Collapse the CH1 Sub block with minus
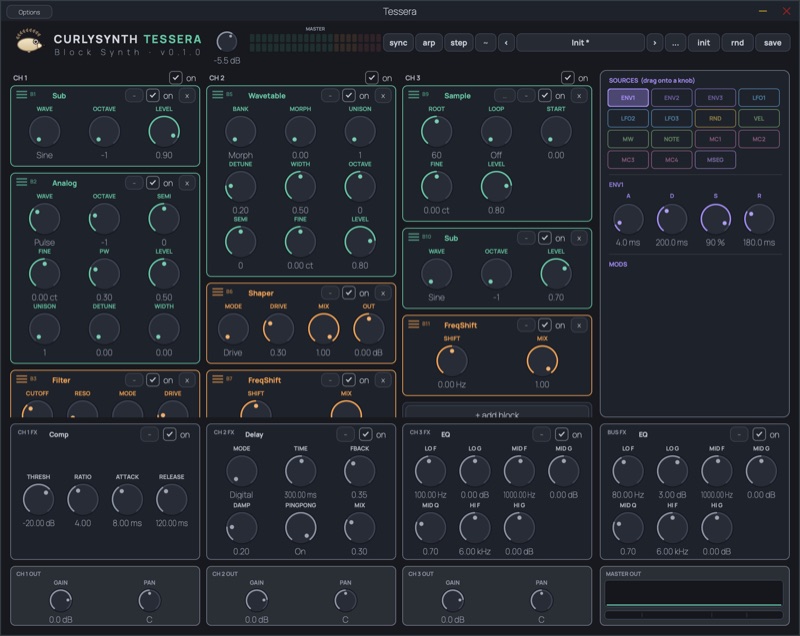800x636 pixels. click(134, 95)
